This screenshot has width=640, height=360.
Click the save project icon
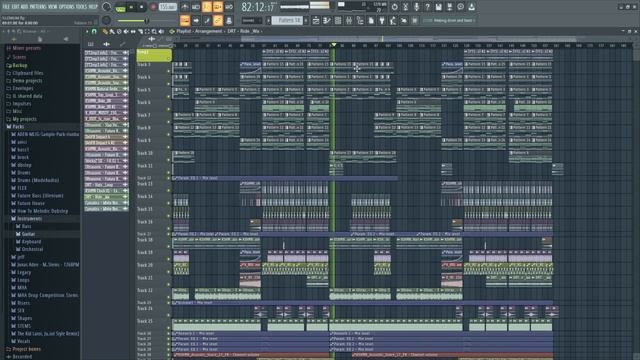438,7
